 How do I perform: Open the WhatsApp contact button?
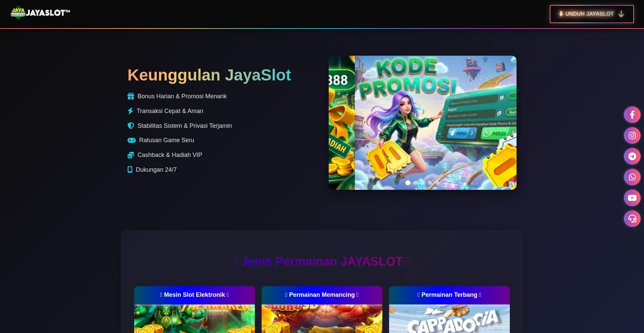(x=632, y=177)
